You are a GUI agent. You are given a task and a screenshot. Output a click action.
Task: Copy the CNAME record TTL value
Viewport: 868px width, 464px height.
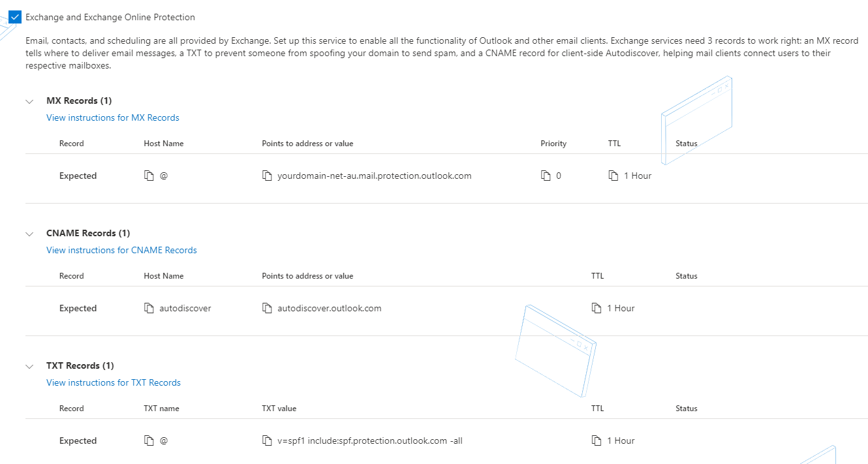pyautogui.click(x=596, y=309)
